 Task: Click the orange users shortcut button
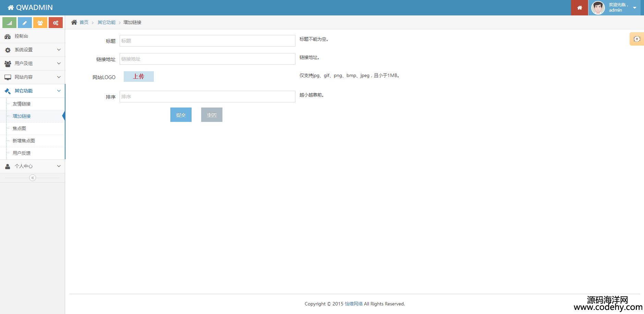click(x=40, y=23)
